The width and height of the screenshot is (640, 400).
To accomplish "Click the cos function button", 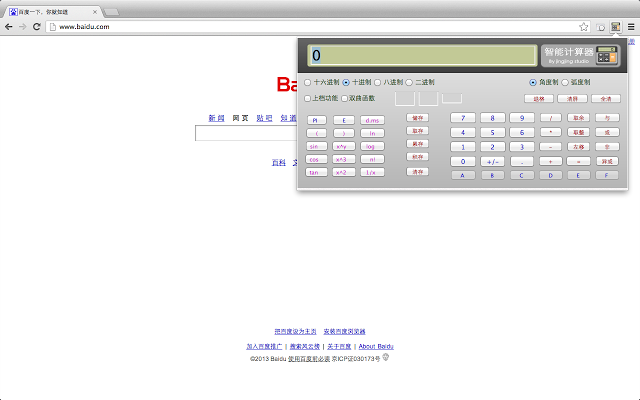I will (x=316, y=160).
